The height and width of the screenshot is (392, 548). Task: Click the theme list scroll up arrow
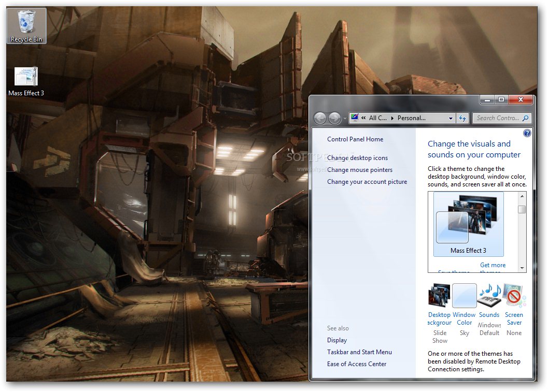(x=522, y=196)
